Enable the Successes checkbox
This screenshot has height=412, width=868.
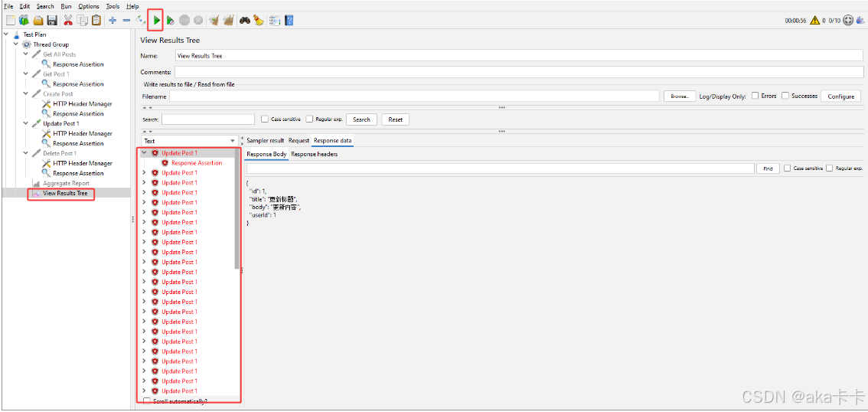785,96
